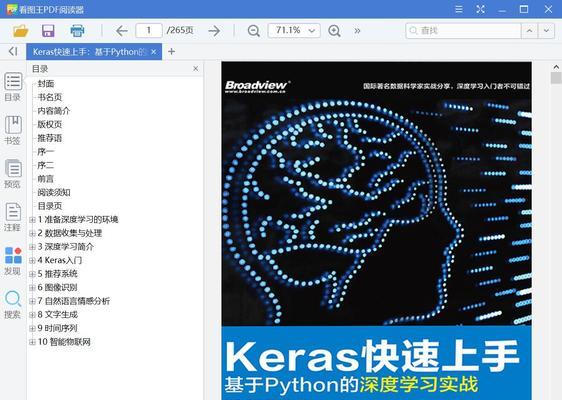The image size is (562, 400).
Task: Zoom in with the plus magnifier
Action: 334,31
